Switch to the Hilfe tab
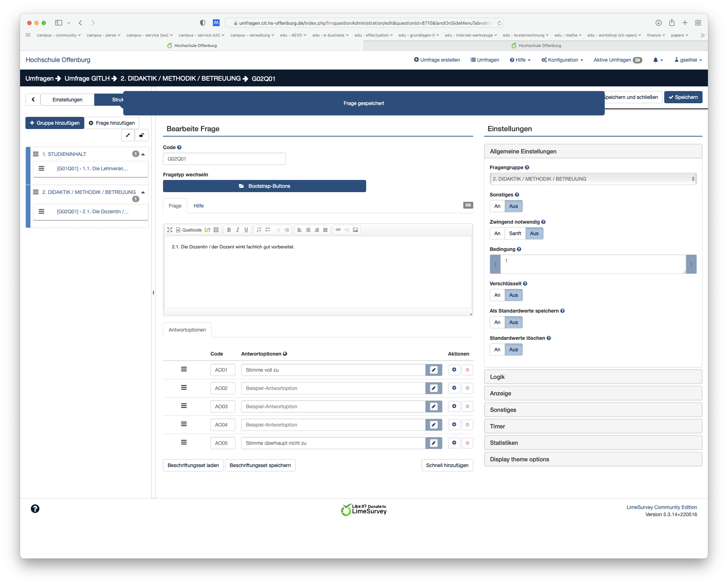 198,206
